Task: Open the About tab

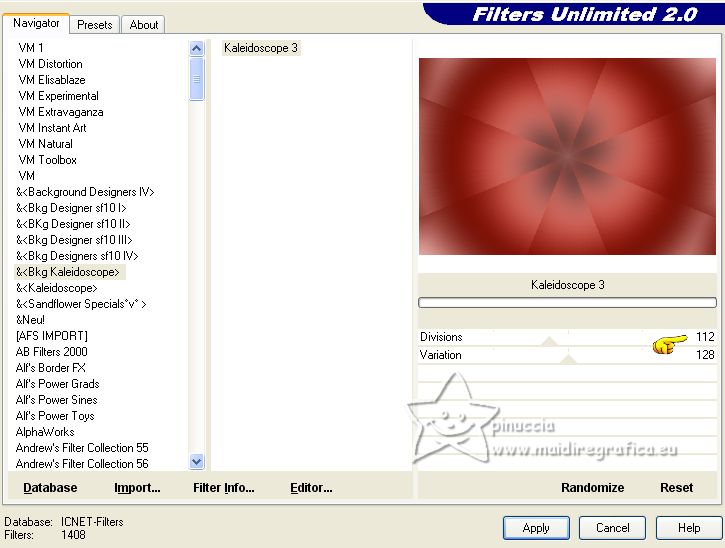Action: click(x=143, y=25)
